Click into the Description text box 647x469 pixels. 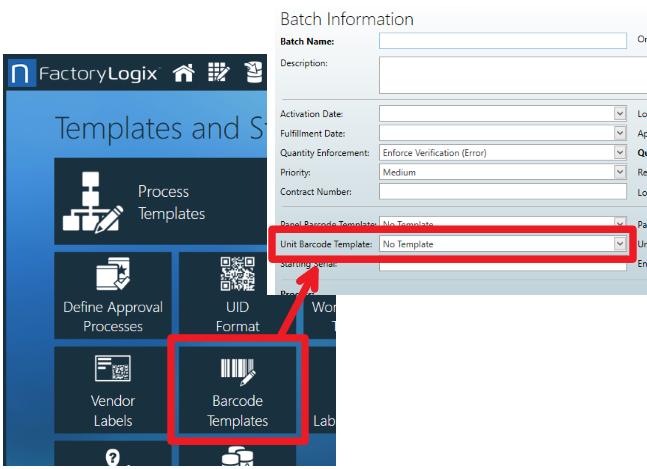pyautogui.click(x=513, y=75)
